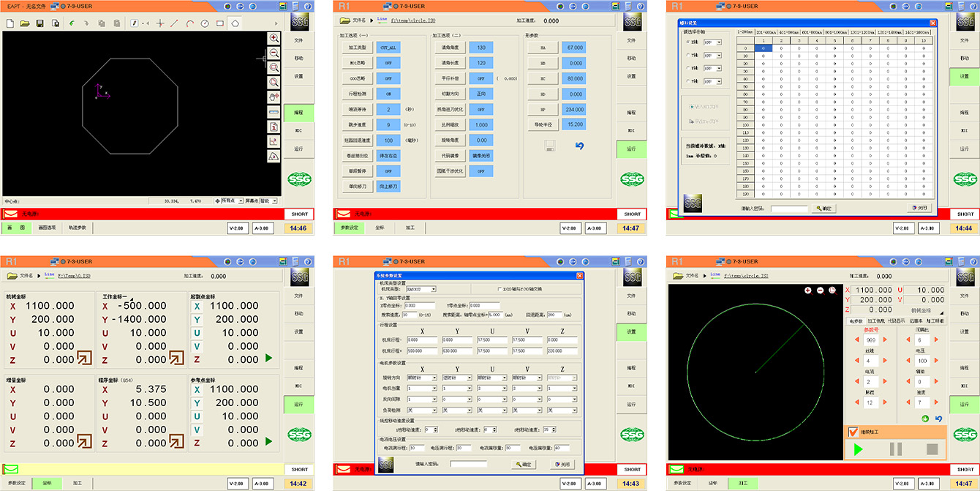Select the red arc tool in EAPT toolbar
Image resolution: width=980 pixels, height=491 pixels.
tap(189, 23)
